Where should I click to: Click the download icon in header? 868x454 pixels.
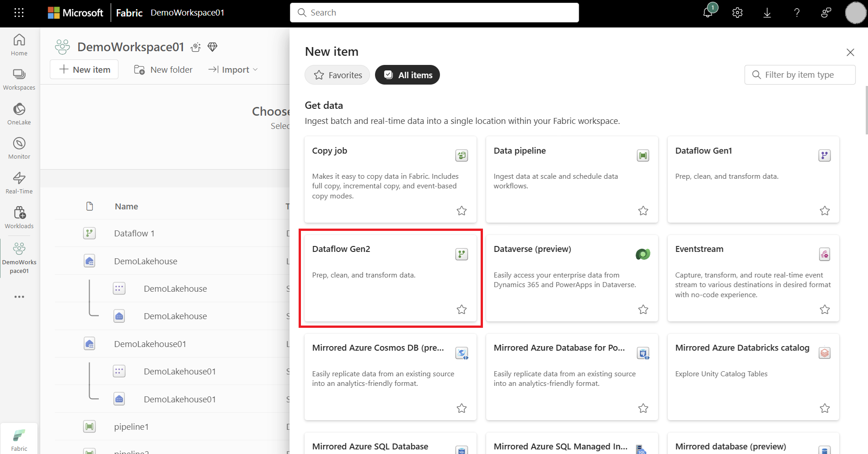[767, 13]
